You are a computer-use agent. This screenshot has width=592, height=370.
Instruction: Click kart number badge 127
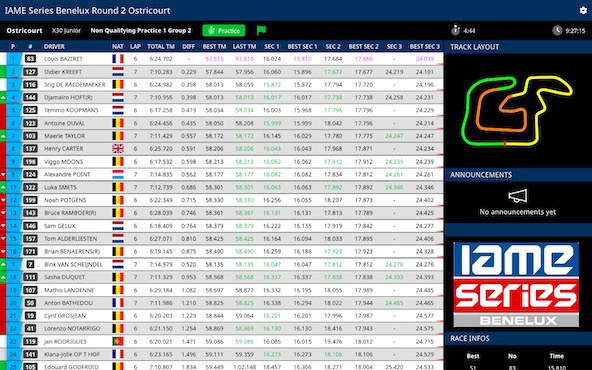point(30,72)
